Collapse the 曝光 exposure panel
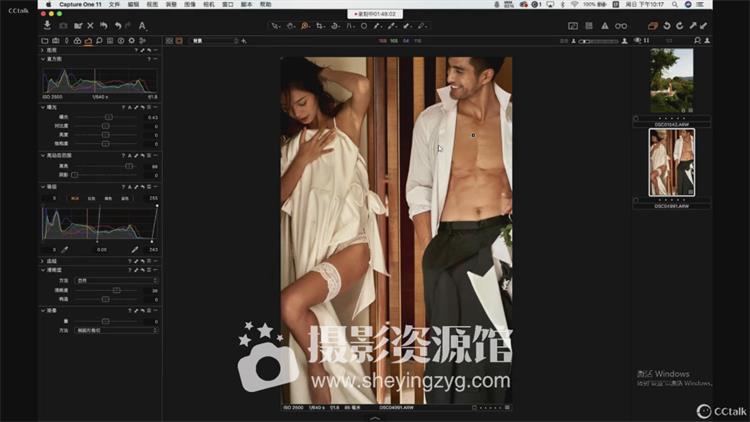The height and width of the screenshot is (422, 750). click(x=42, y=106)
